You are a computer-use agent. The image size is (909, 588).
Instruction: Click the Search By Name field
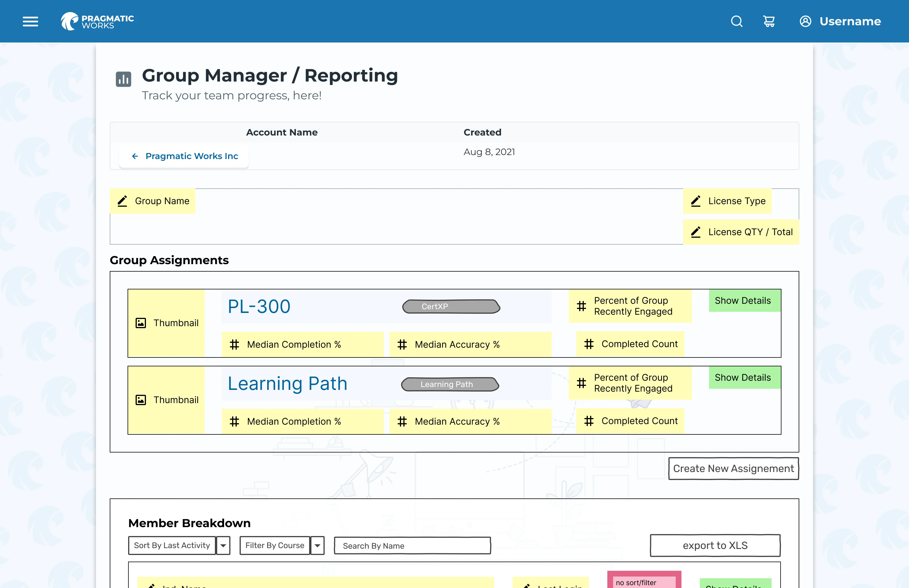(413, 546)
